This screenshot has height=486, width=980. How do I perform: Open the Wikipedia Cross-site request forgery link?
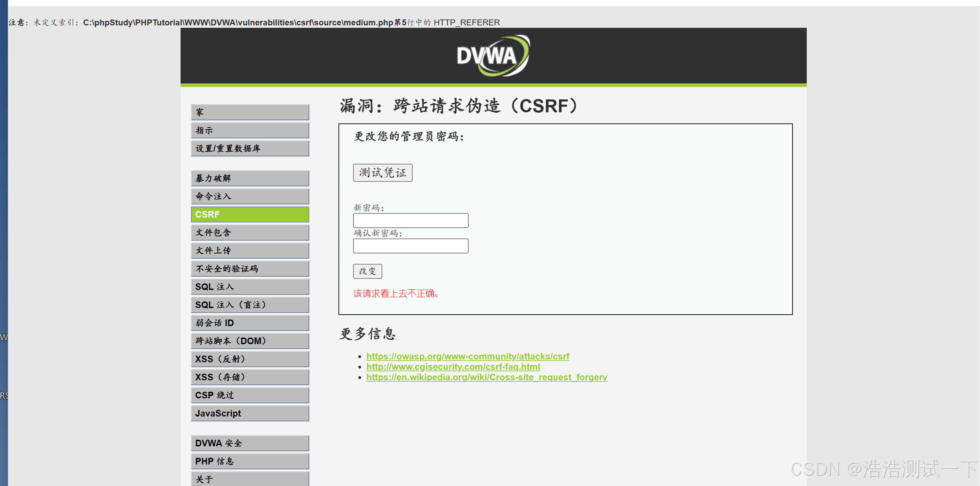tap(486, 377)
